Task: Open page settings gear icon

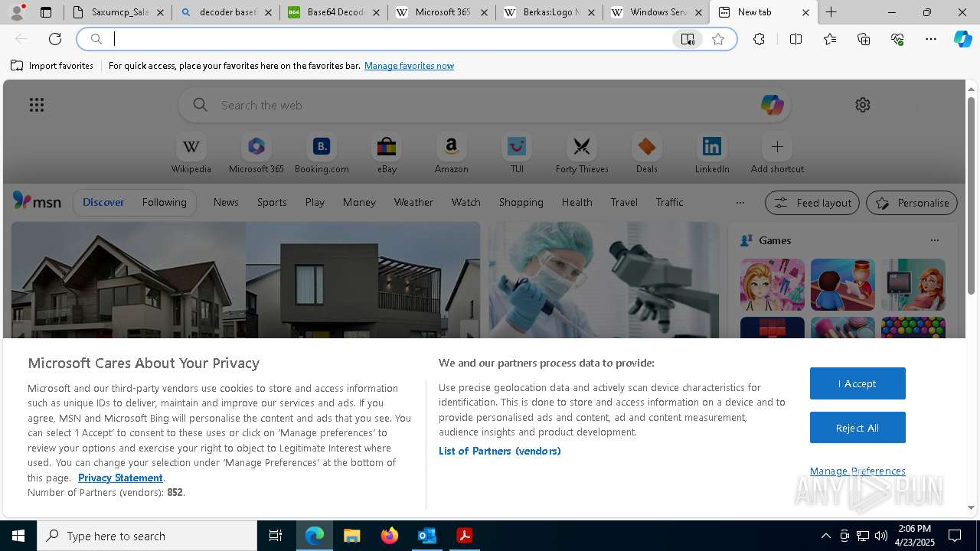Action: click(863, 105)
